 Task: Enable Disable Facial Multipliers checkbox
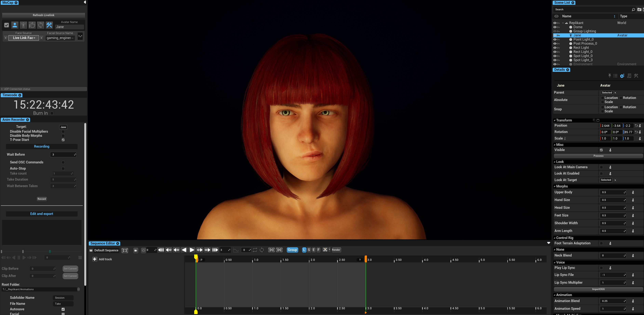tap(63, 132)
